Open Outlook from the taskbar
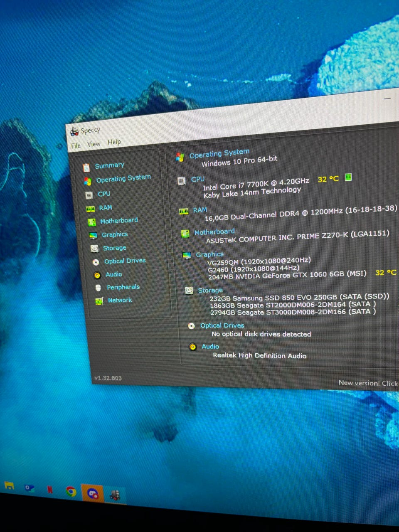 tap(29, 488)
